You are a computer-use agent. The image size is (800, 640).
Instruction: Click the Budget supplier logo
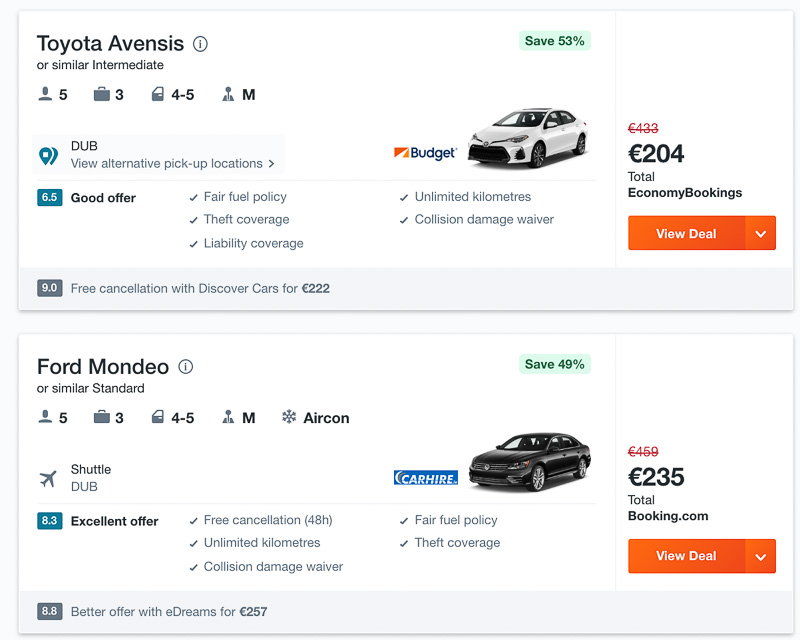[x=425, y=152]
